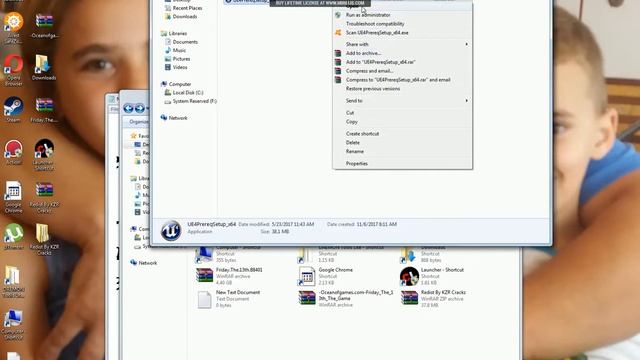Image resolution: width=640 pixels, height=360 pixels.
Task: Open the Action! recorder desktop shortcut
Action: [13, 152]
